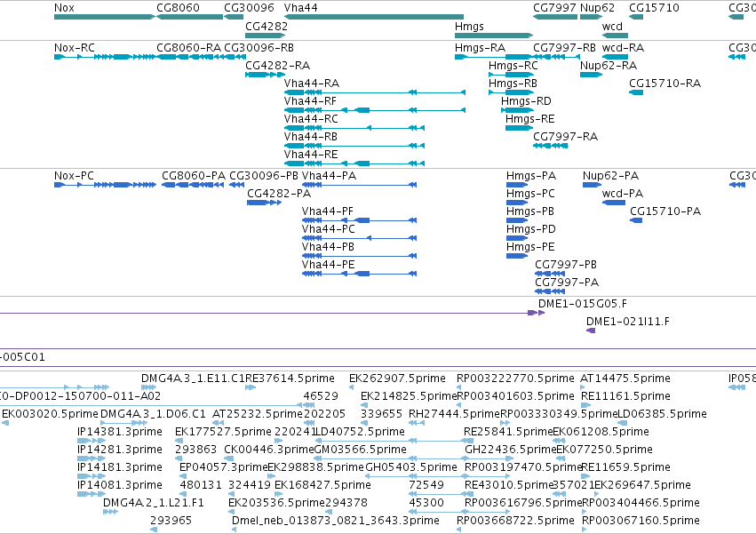Viewport: 756px width, 534px height.
Task: Select protein label CG4282-PA
Action: click(279, 194)
